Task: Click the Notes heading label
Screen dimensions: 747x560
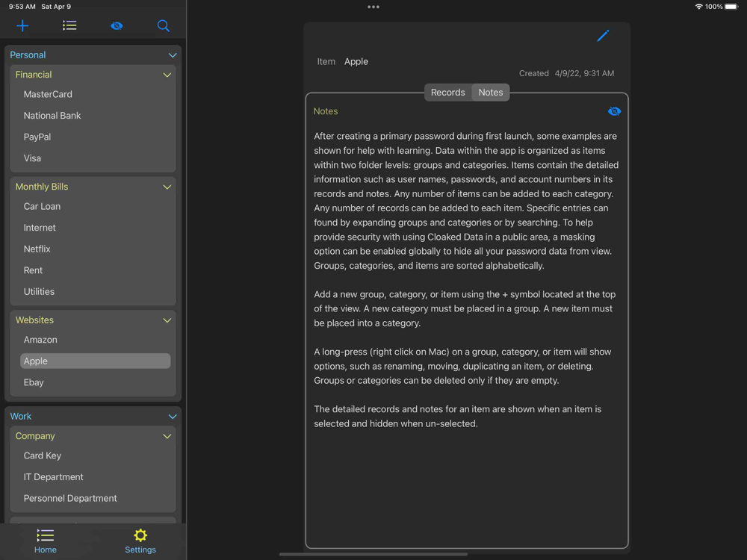Action: (326, 111)
